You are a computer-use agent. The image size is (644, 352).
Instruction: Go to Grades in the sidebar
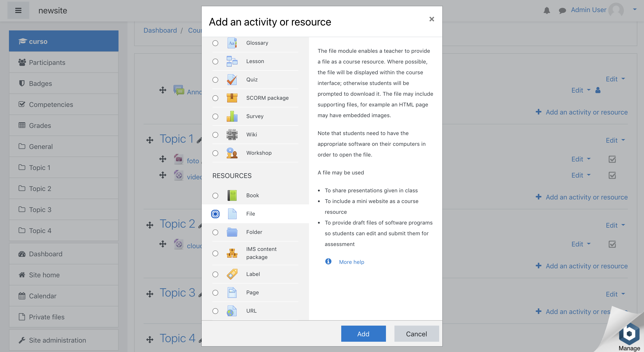click(40, 125)
